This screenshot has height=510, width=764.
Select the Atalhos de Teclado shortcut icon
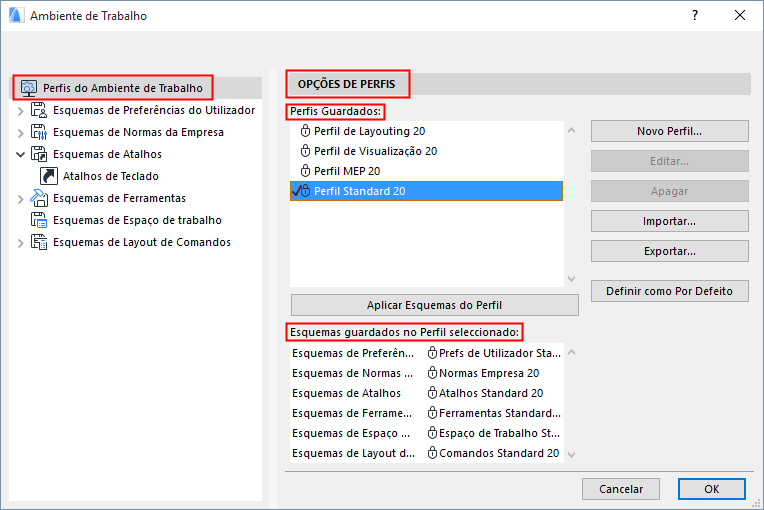pyautogui.click(x=49, y=176)
